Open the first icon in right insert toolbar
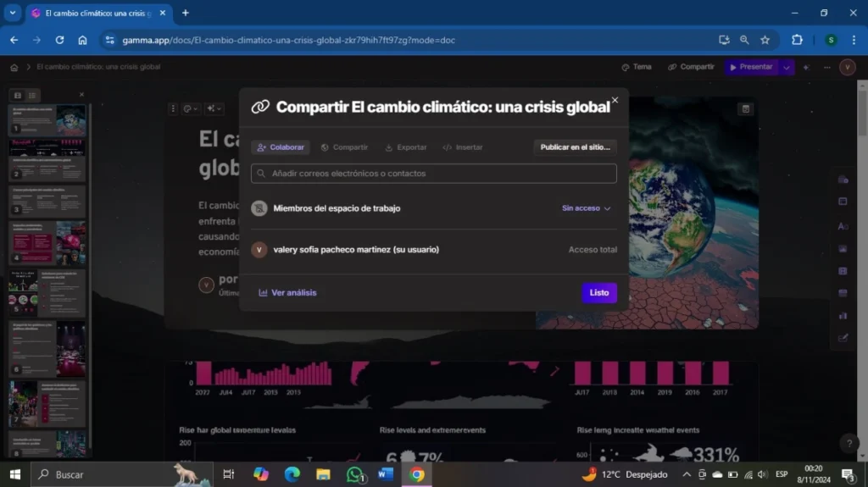The width and height of the screenshot is (868, 487). point(843,180)
